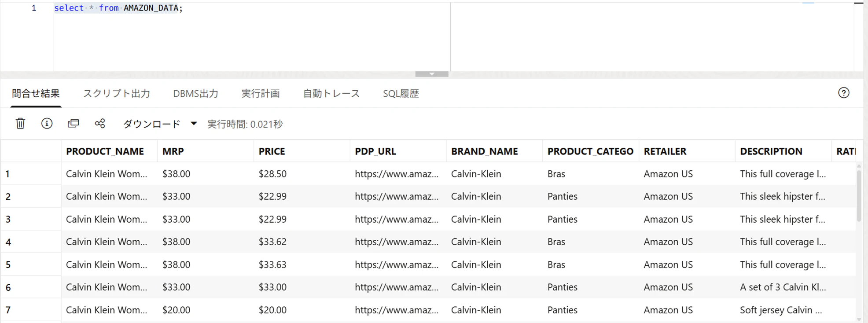Viewport: 868px width, 323px height.
Task: Click the 実行時間: 0.021秒 status text
Action: [245, 124]
